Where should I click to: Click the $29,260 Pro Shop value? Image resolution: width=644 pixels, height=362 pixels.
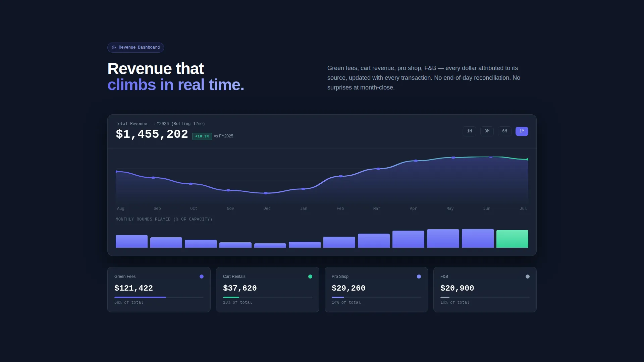348,288
